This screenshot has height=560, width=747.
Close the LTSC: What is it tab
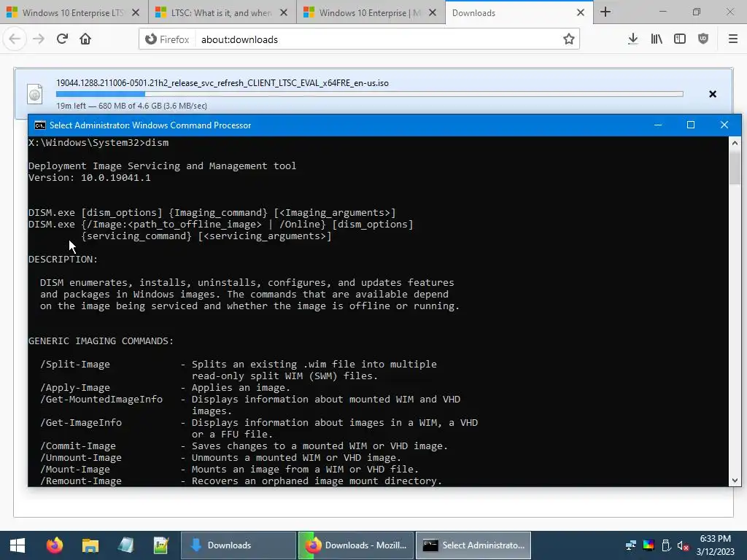tap(284, 13)
